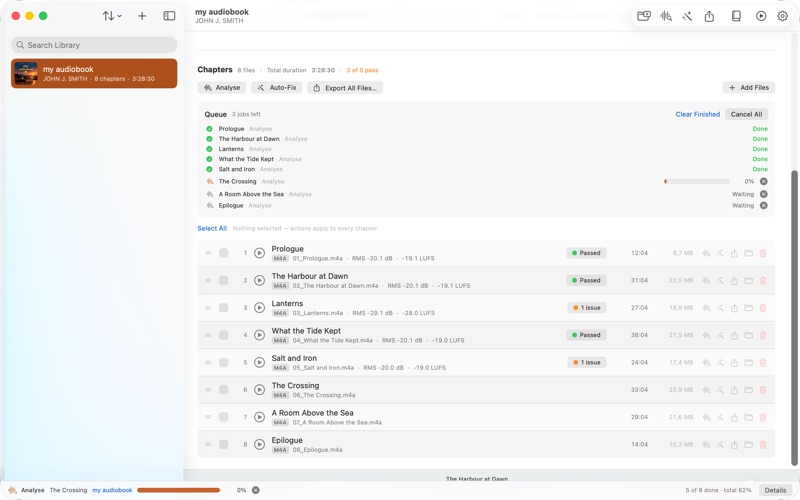Tick the checkbox for A Room Above the Sea
Viewport: 800px width, 500px height.
point(223,417)
